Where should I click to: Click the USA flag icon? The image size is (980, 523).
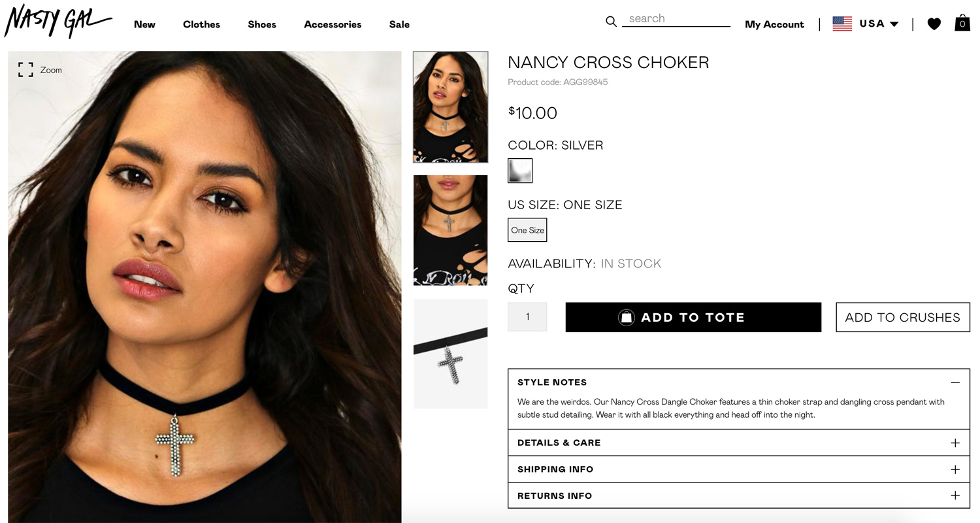coord(842,24)
